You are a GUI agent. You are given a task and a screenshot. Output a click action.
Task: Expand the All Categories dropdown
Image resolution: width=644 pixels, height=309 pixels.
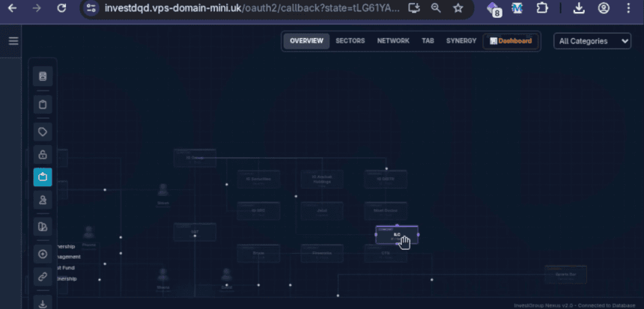point(592,41)
